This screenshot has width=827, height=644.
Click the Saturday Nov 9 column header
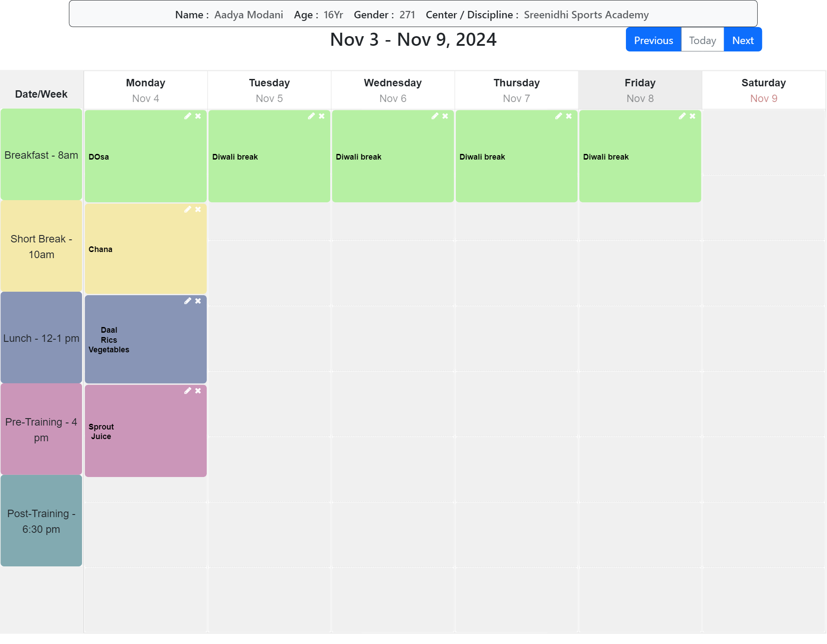click(x=763, y=90)
